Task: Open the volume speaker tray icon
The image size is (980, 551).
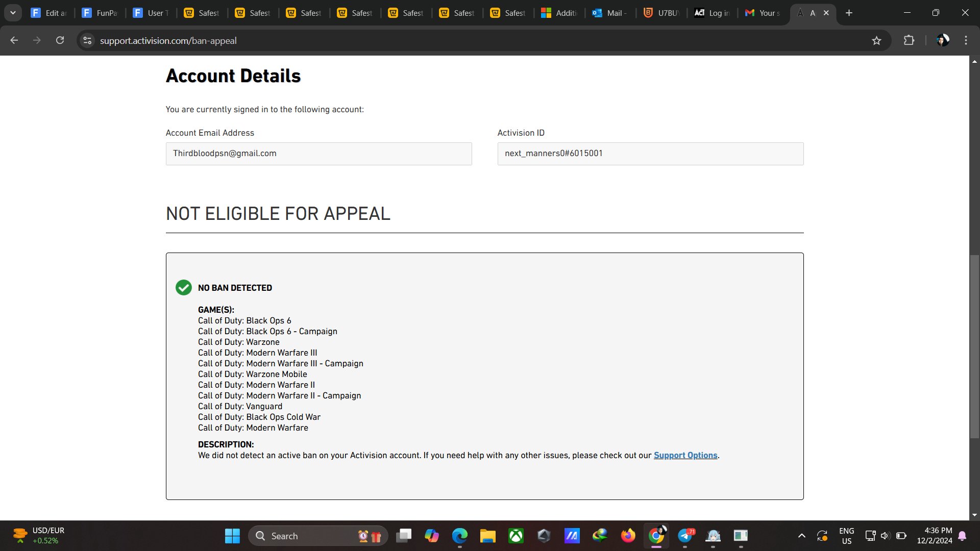Action: (885, 536)
